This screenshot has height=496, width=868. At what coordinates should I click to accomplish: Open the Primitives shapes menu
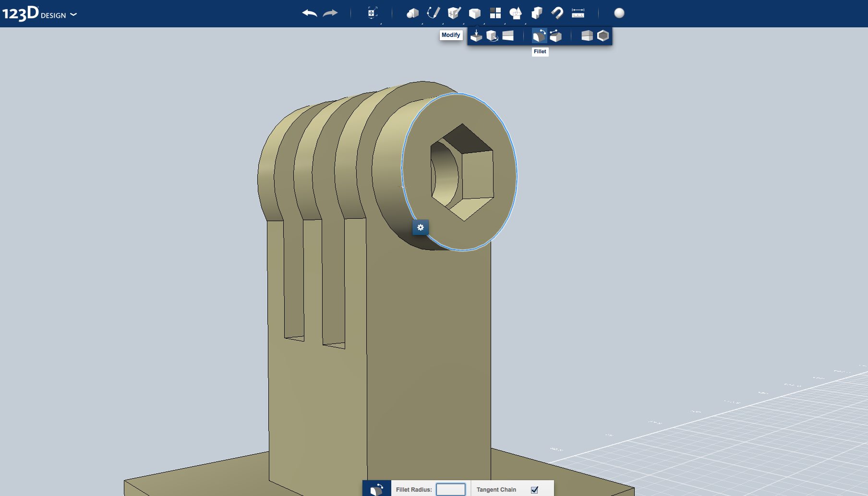tap(412, 13)
